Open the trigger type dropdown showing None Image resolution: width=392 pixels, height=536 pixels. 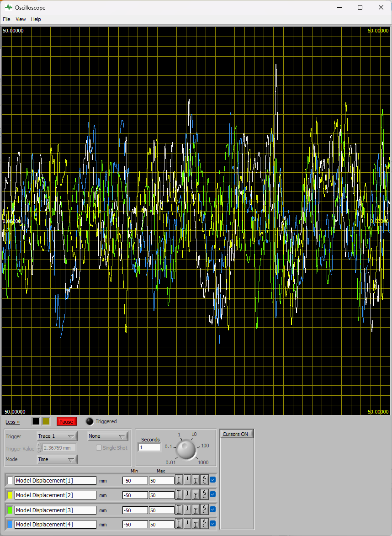click(108, 436)
